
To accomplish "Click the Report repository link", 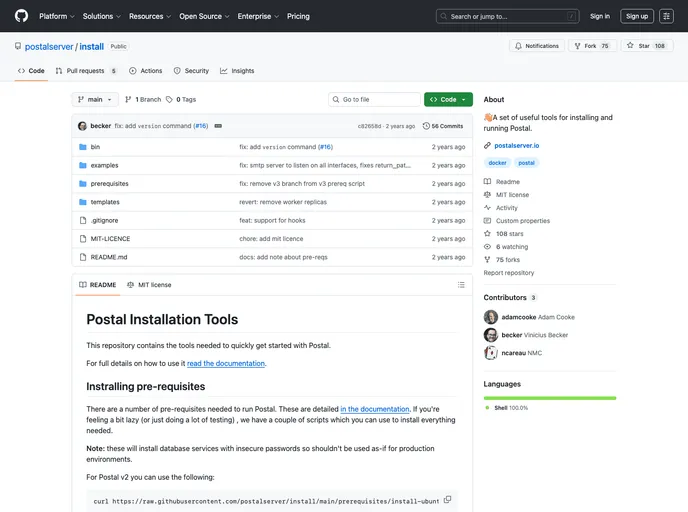I will pos(509,273).
